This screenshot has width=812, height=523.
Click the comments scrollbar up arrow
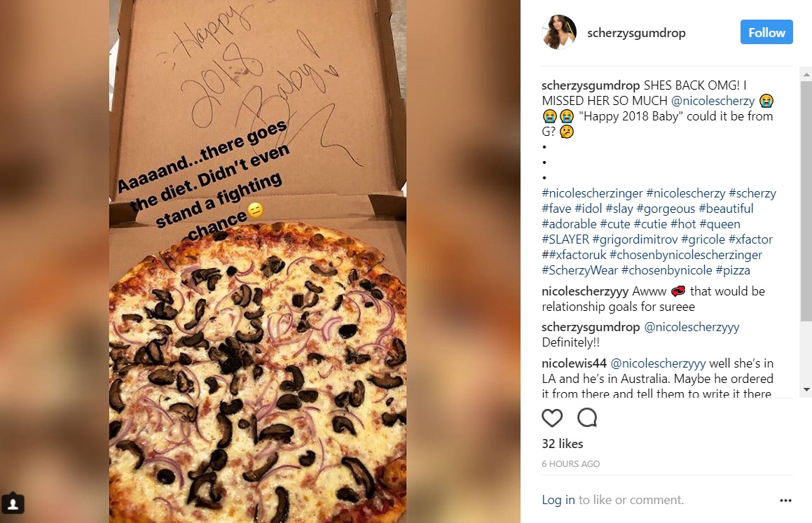[x=806, y=74]
